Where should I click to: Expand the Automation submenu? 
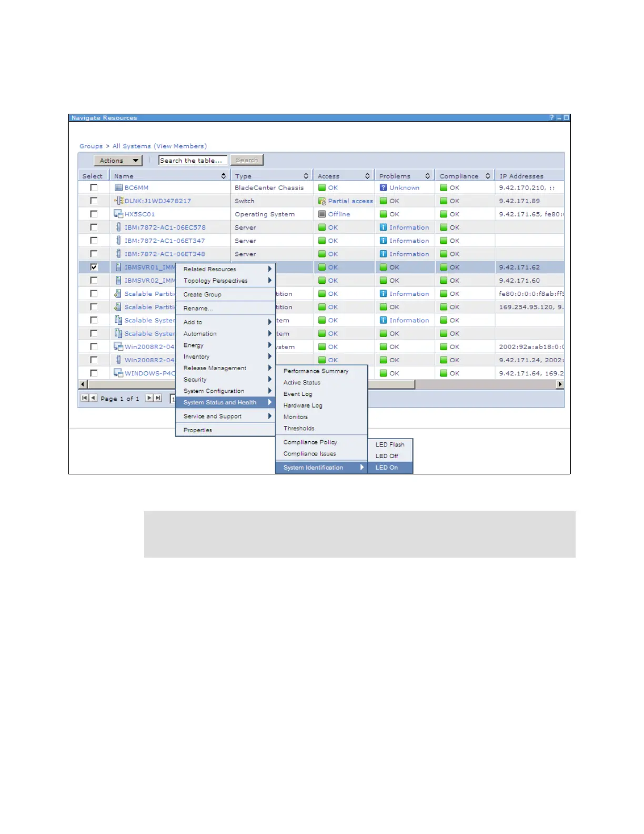[225, 333]
